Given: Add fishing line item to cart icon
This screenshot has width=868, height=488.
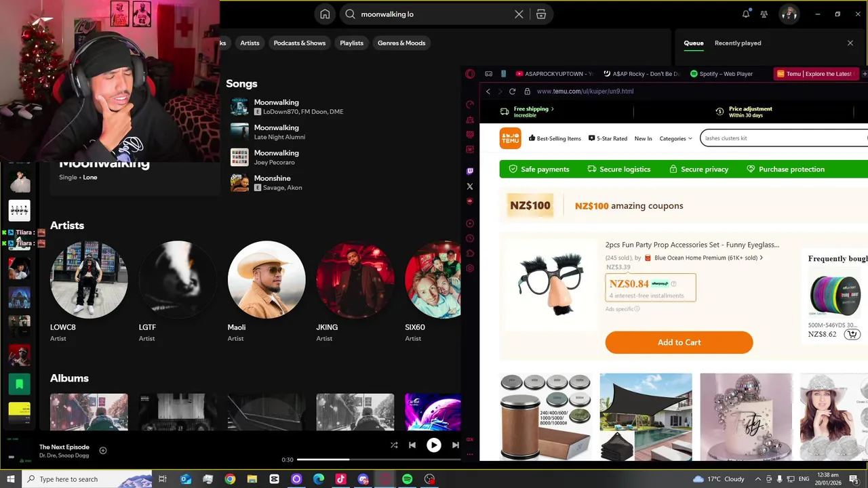Looking at the screenshot, I should coord(853,334).
